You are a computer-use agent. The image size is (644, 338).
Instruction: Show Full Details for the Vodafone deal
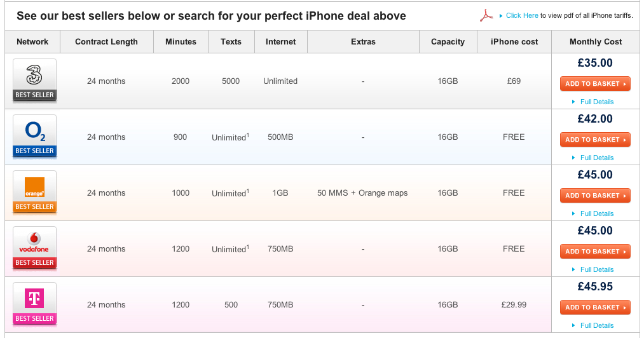click(596, 269)
